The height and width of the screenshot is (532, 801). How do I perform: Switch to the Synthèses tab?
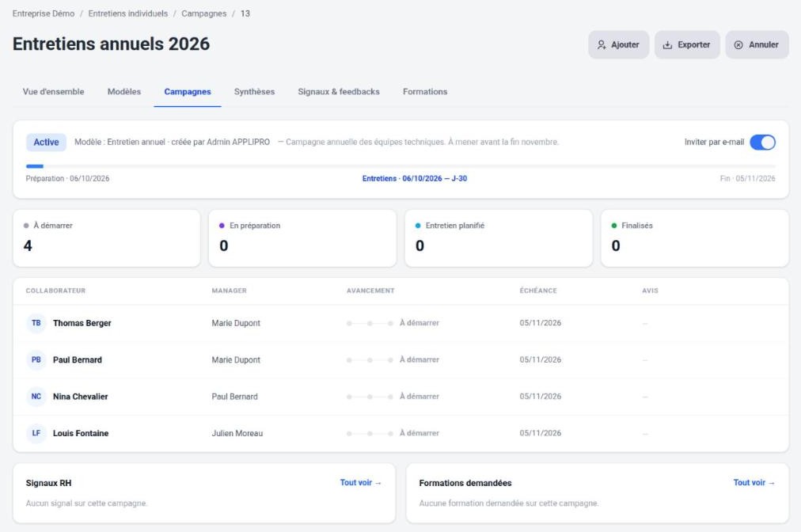(254, 92)
